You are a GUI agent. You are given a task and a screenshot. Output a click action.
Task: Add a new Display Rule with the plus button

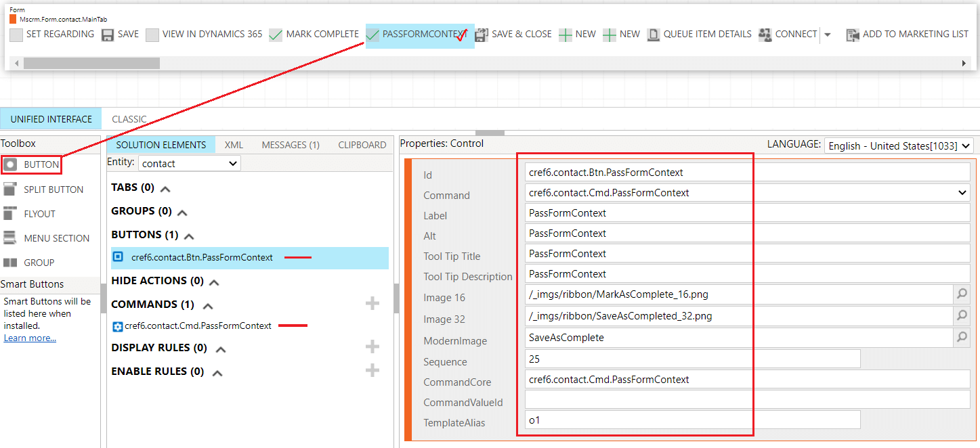(x=372, y=346)
